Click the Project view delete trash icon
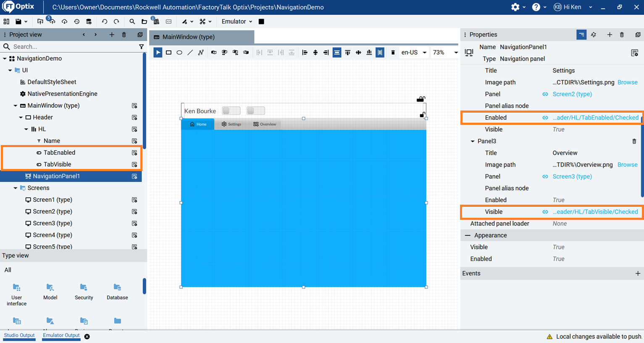 coord(124,34)
